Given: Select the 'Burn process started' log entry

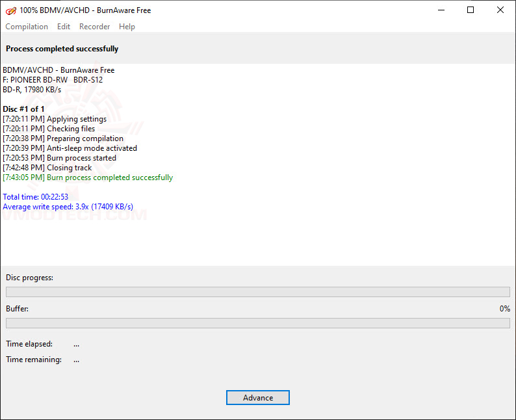Looking at the screenshot, I should click(60, 158).
